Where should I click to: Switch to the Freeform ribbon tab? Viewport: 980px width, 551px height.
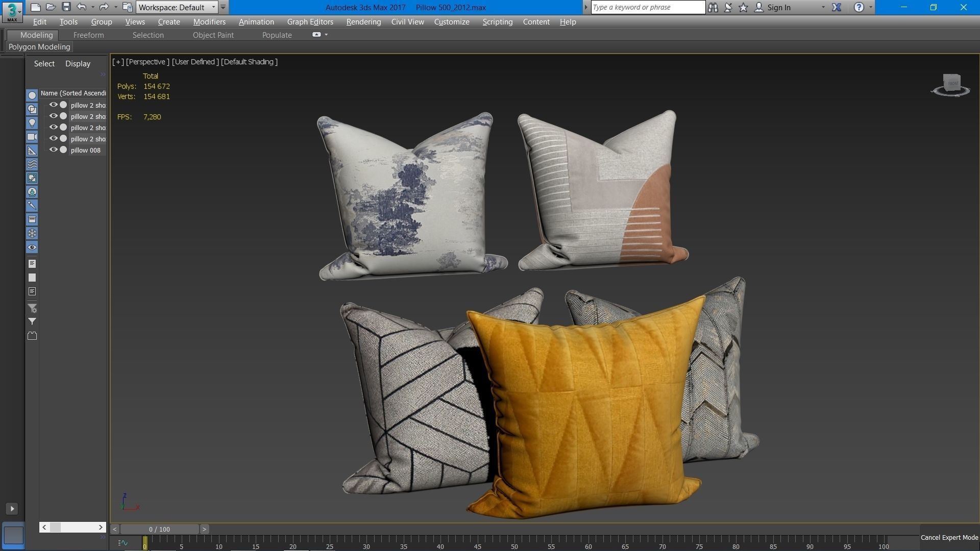coord(88,35)
